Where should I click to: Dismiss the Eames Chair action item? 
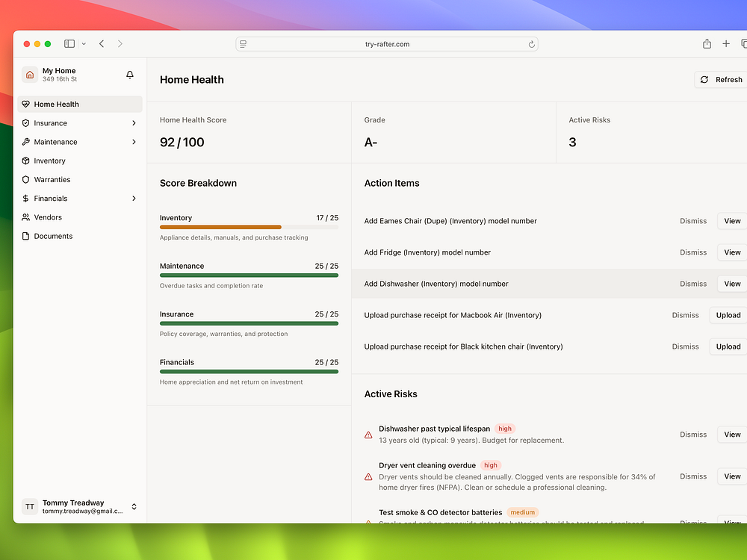tap(693, 221)
